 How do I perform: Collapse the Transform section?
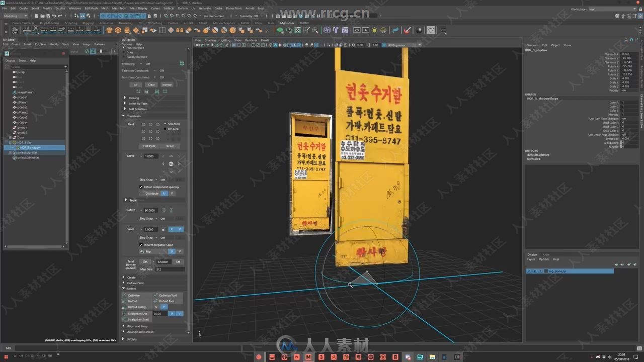pos(123,116)
